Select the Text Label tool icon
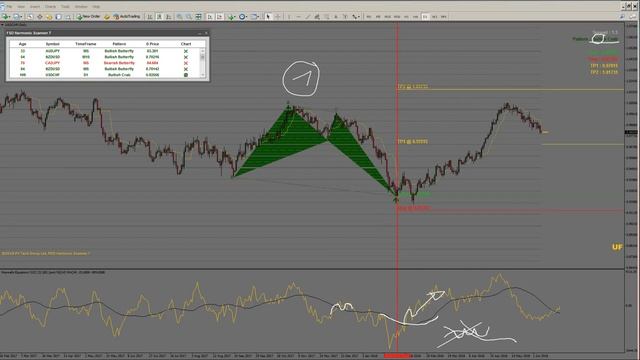 click(345, 17)
